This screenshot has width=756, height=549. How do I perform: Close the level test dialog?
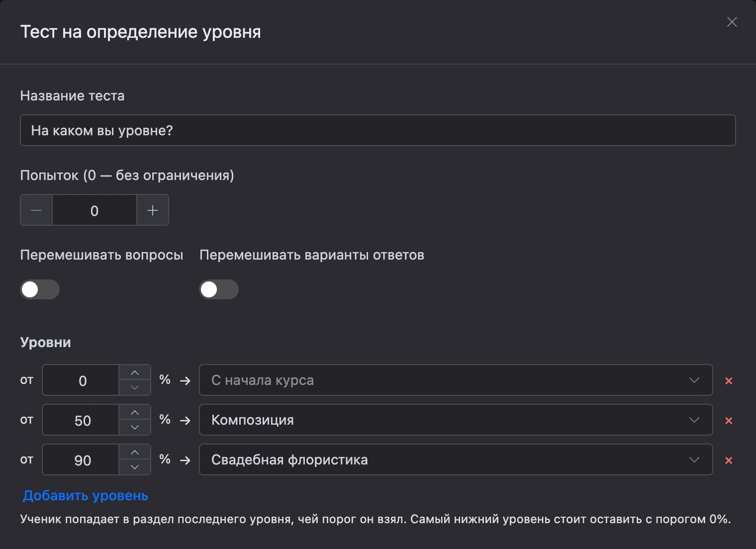click(732, 22)
